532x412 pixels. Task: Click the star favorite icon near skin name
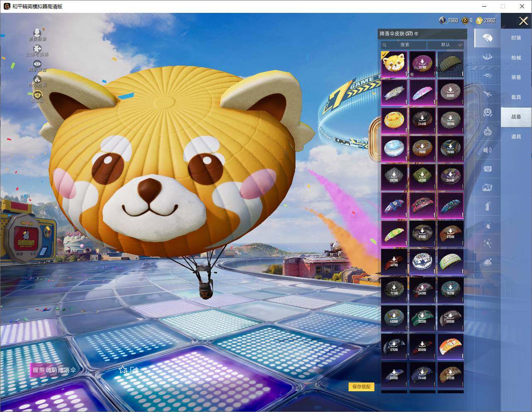pyautogui.click(x=123, y=370)
